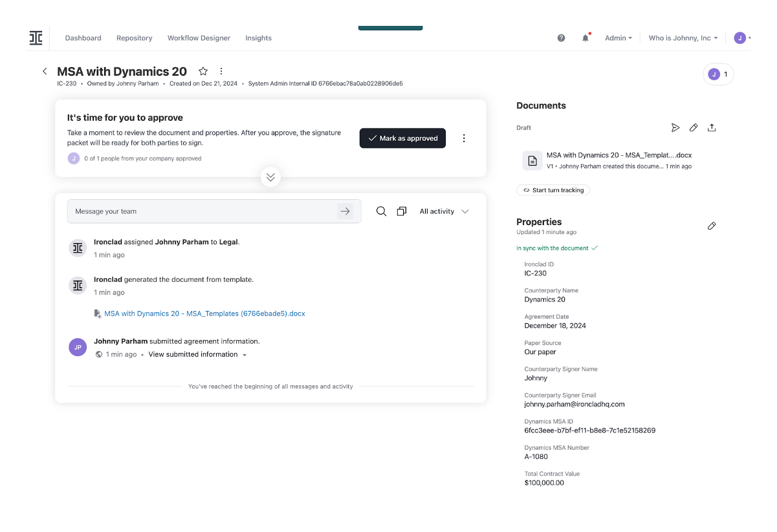Go to the Dashboard tab
This screenshot has height=532, width=777.
83,38
